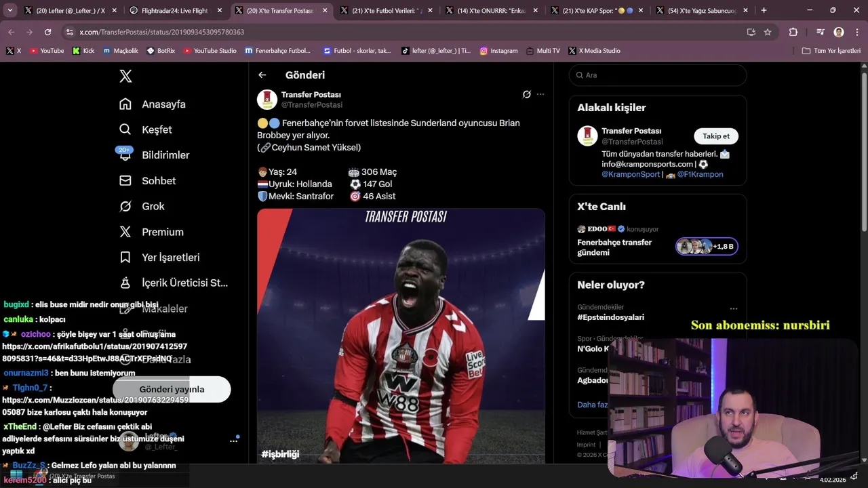Bookmark this page star icon

[768, 32]
